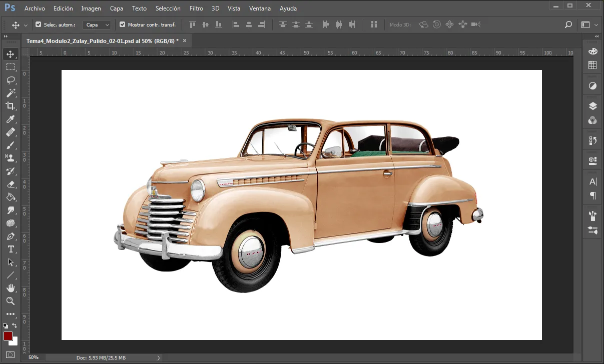Toggle the 'Selec. autom.' checkbox
Viewport: 604px width, 364px height.
(x=39, y=24)
